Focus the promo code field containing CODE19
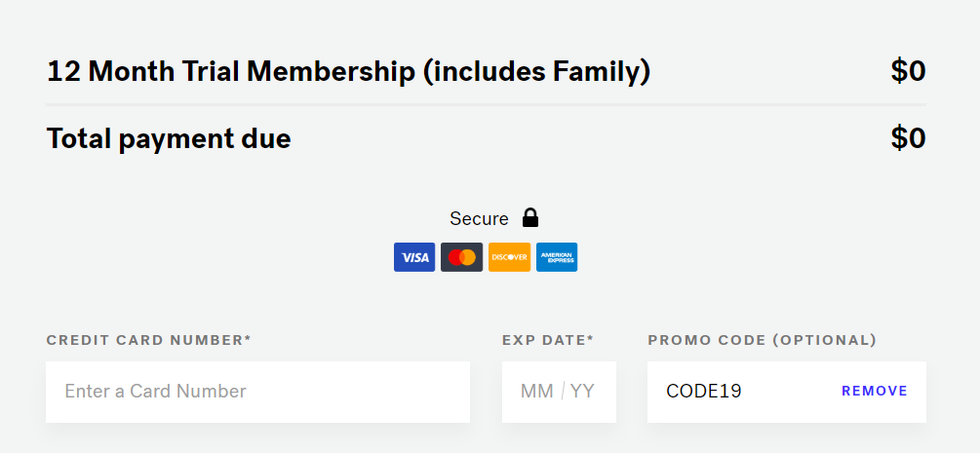 (787, 392)
